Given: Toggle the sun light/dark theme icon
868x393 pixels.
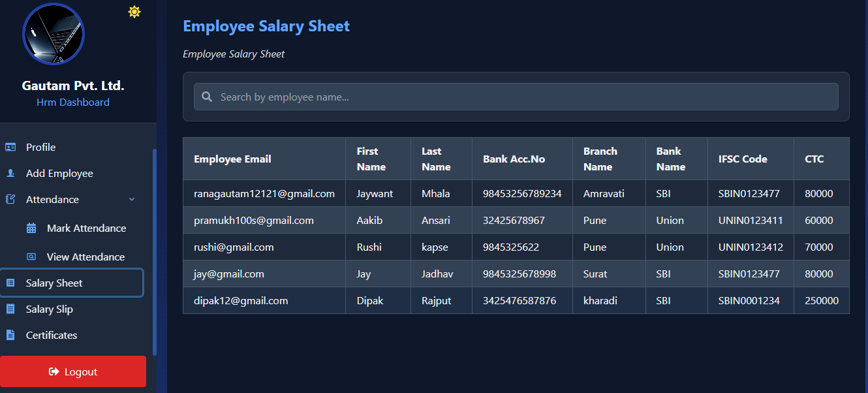Looking at the screenshot, I should pos(134,12).
